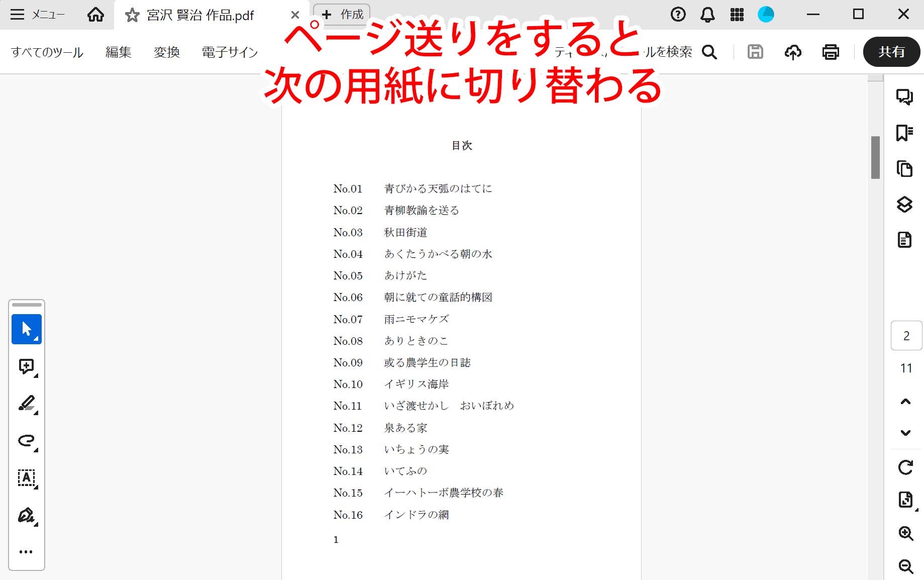The width and height of the screenshot is (924, 580).
Task: Open the notifications bell
Action: 707,15
